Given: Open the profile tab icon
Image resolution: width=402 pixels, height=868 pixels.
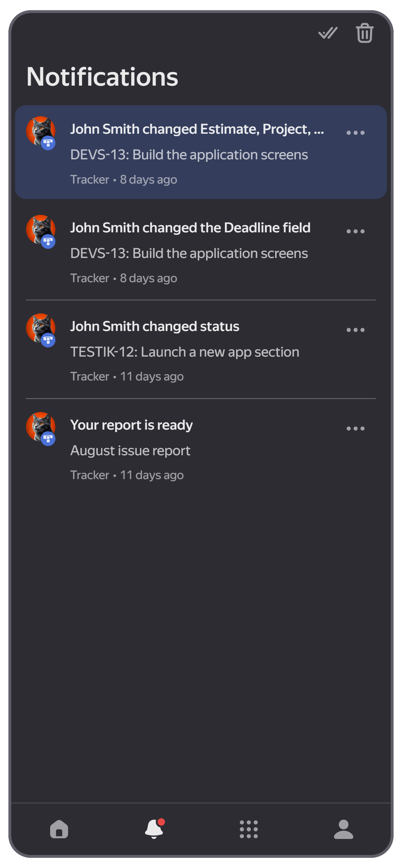Looking at the screenshot, I should [x=343, y=829].
